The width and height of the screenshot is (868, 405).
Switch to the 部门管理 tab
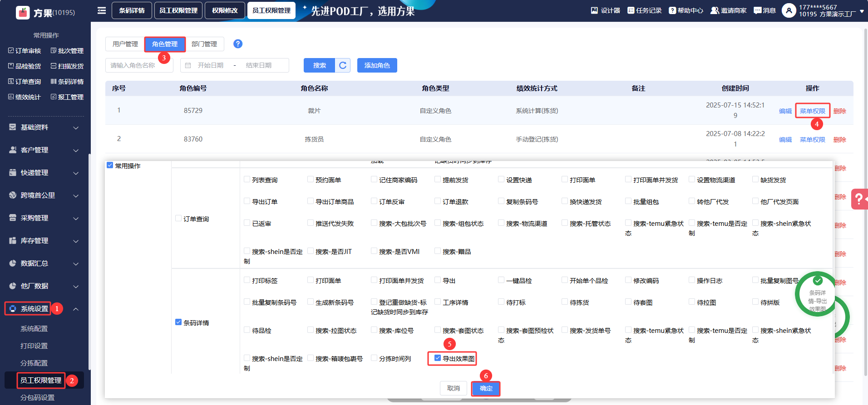(204, 44)
